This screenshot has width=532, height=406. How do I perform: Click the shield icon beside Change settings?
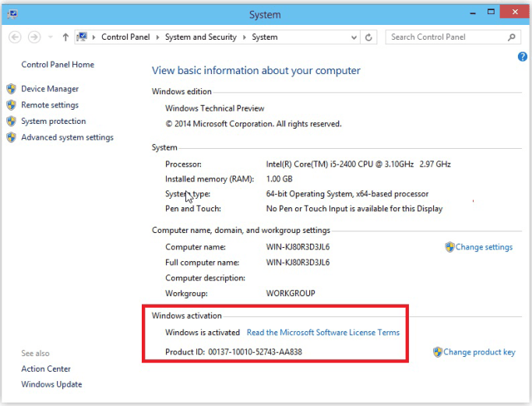(449, 247)
